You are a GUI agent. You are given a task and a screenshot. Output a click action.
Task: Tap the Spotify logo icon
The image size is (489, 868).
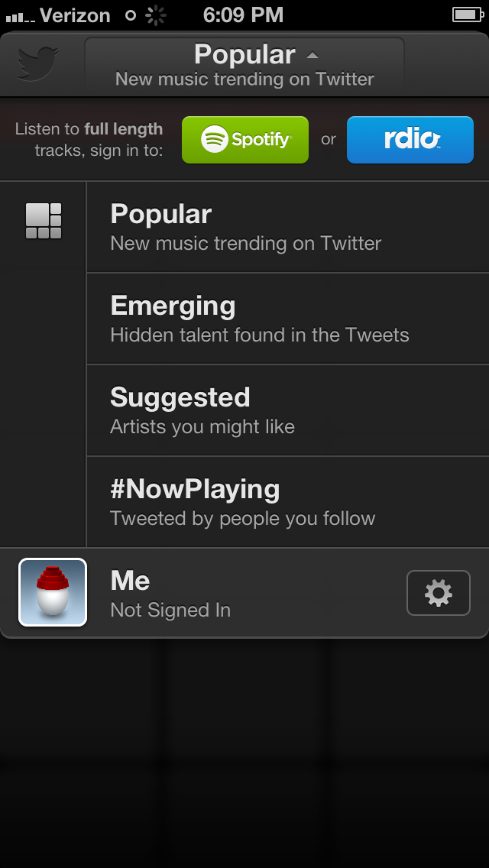(214, 139)
